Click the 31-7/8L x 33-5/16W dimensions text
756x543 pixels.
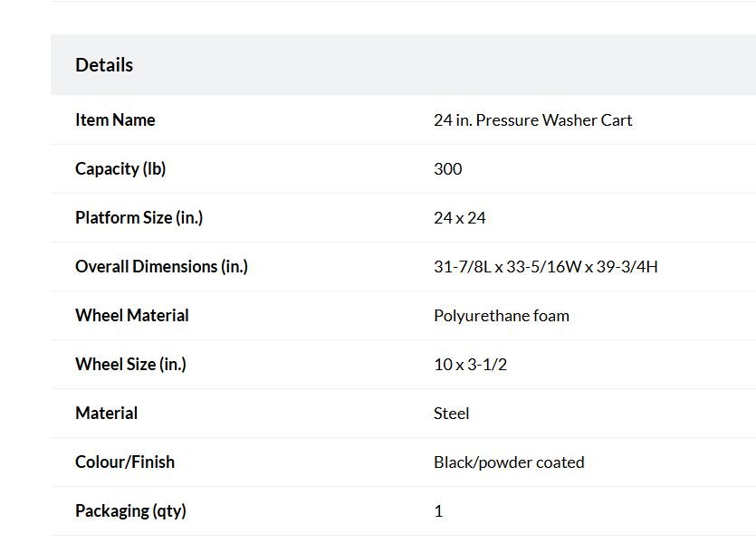(508, 266)
